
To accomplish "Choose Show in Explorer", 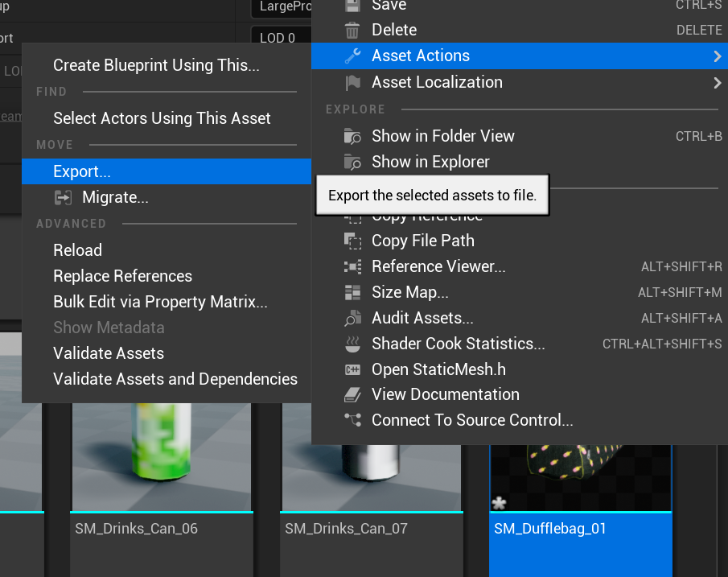I will click(520, 162).
